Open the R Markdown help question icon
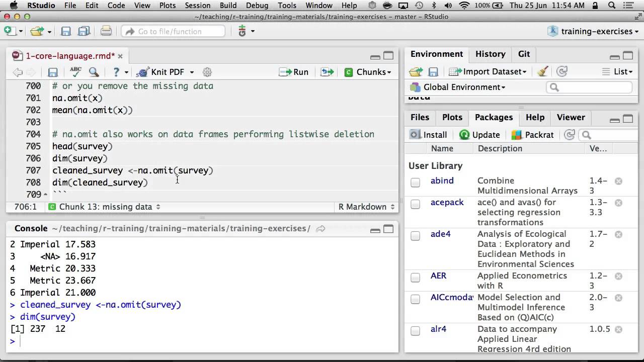 (116, 72)
